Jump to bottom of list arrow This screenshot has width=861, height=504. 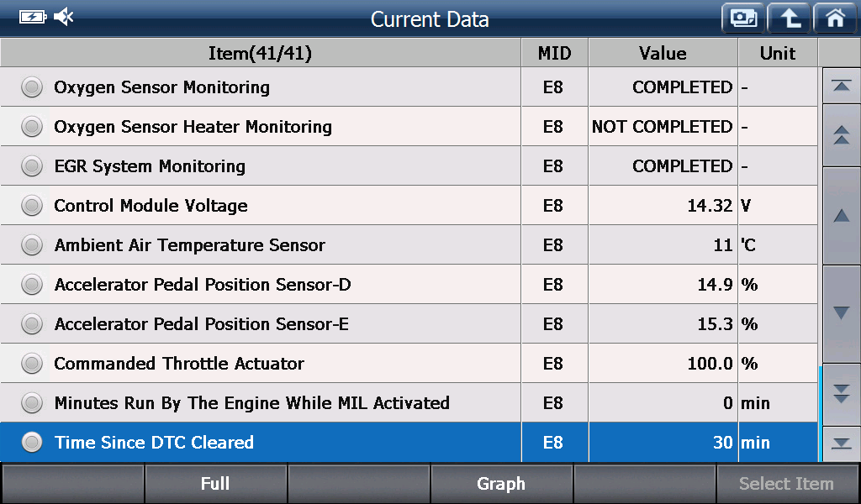(841, 444)
